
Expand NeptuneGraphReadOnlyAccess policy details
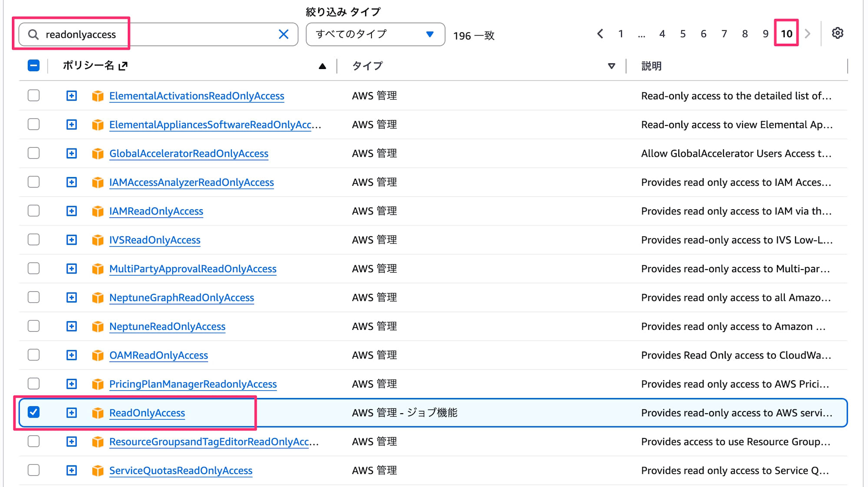[x=72, y=298]
